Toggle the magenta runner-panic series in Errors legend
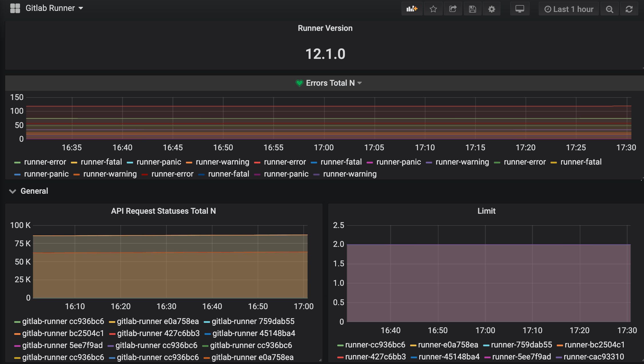644x364 pixels. pyautogui.click(x=398, y=162)
